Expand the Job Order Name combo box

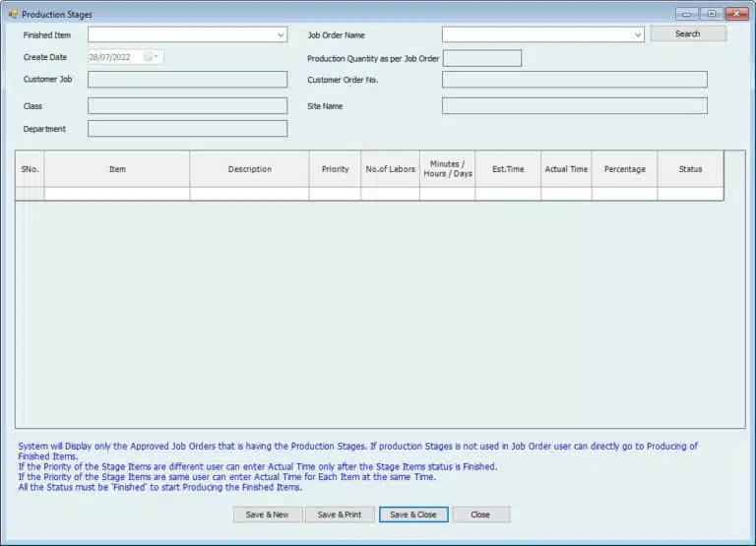(637, 34)
